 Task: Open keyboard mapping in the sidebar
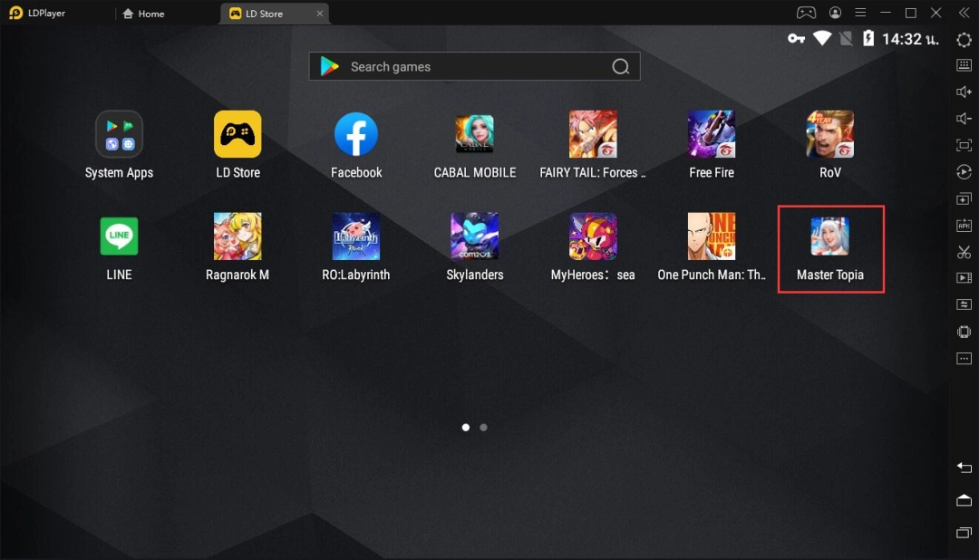964,65
